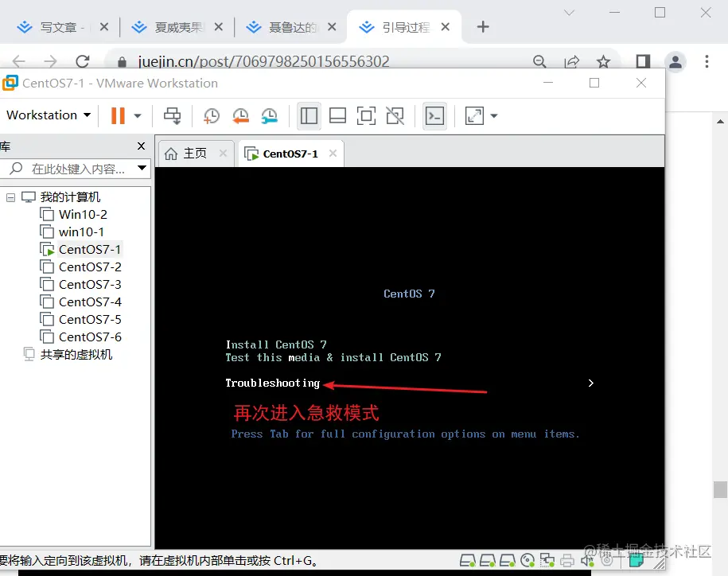Close the CentOS7-1 VM tab

(x=333, y=154)
